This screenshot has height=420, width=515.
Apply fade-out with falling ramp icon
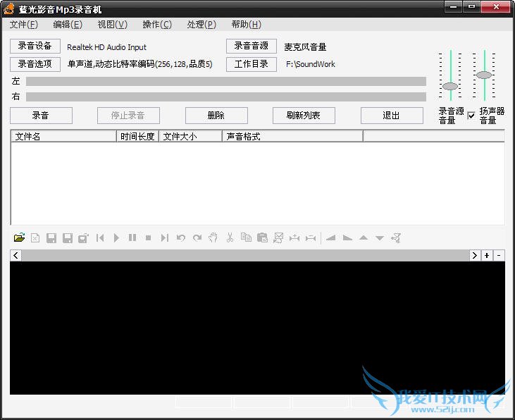click(x=347, y=237)
